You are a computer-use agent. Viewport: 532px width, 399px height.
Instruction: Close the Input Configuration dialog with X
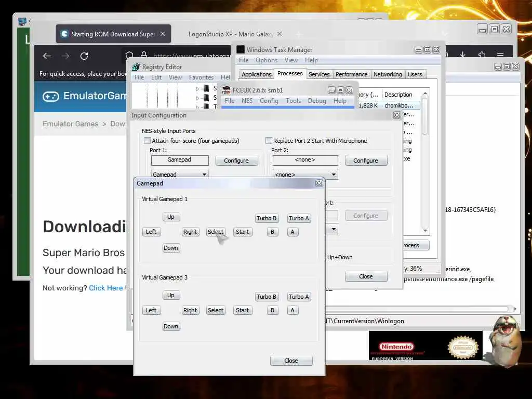[397, 115]
